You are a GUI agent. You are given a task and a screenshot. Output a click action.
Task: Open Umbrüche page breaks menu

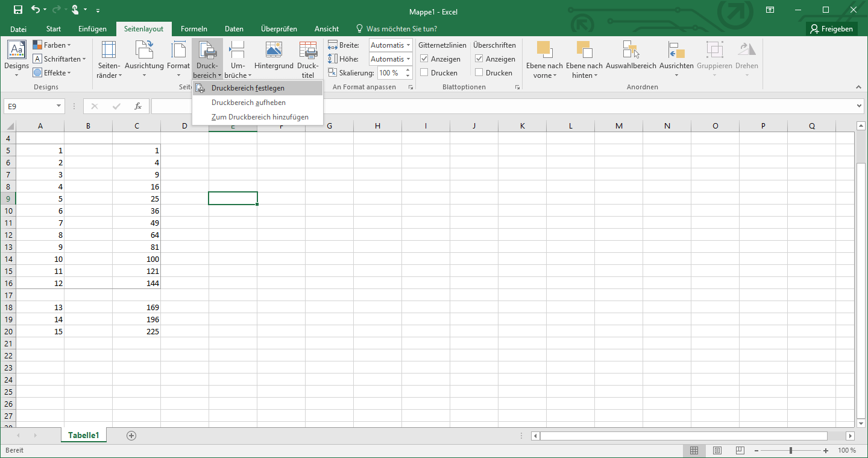click(238, 59)
